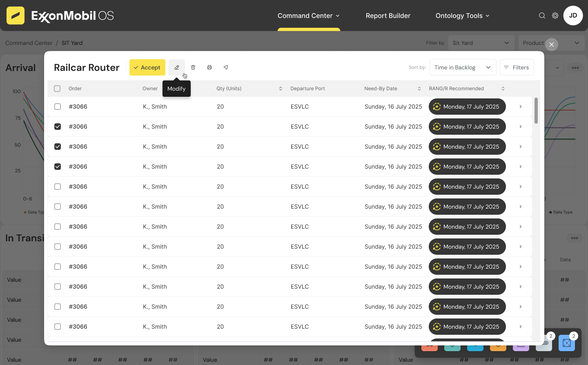Screen dimensions: 588x365
Task: Open the blue dock tile with badge 2
Action: point(567,343)
